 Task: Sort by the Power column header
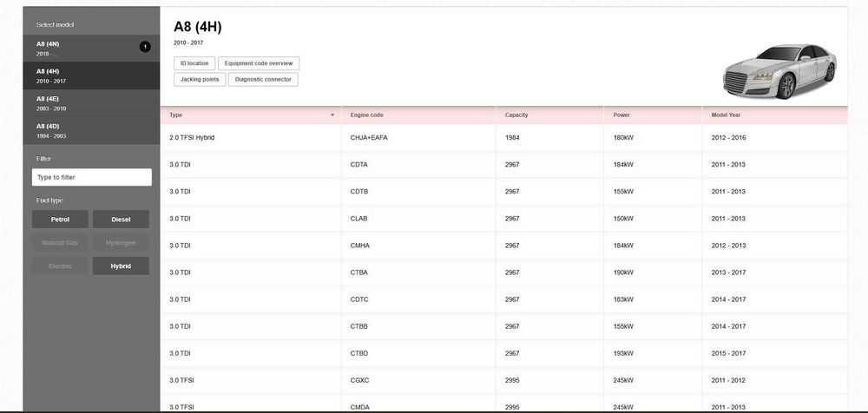click(654, 115)
